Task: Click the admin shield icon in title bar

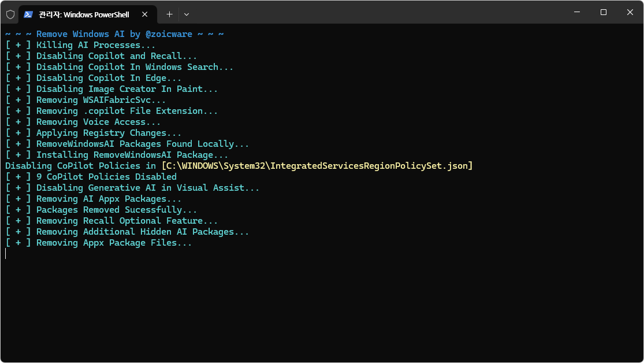Action: 10,14
